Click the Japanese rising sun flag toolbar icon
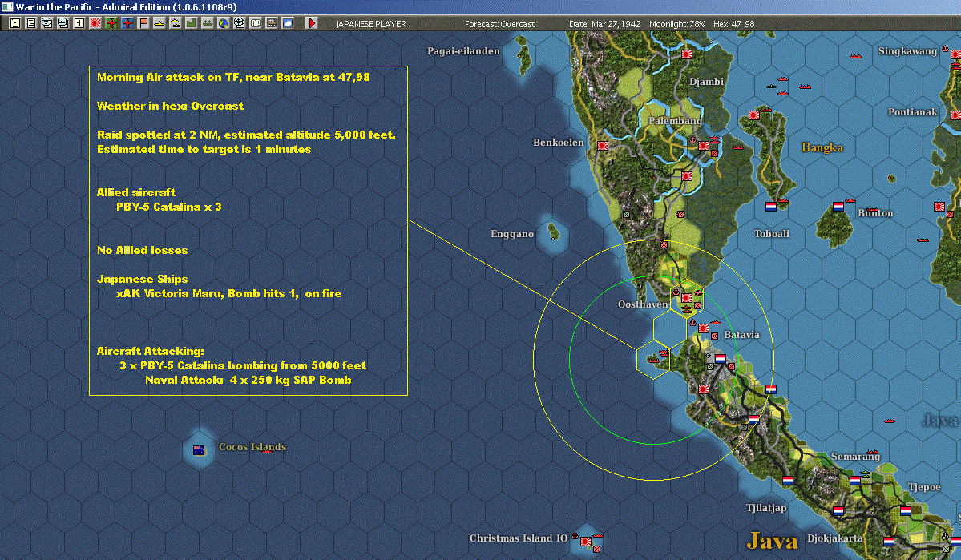The height and width of the screenshot is (560, 961). 95,23
